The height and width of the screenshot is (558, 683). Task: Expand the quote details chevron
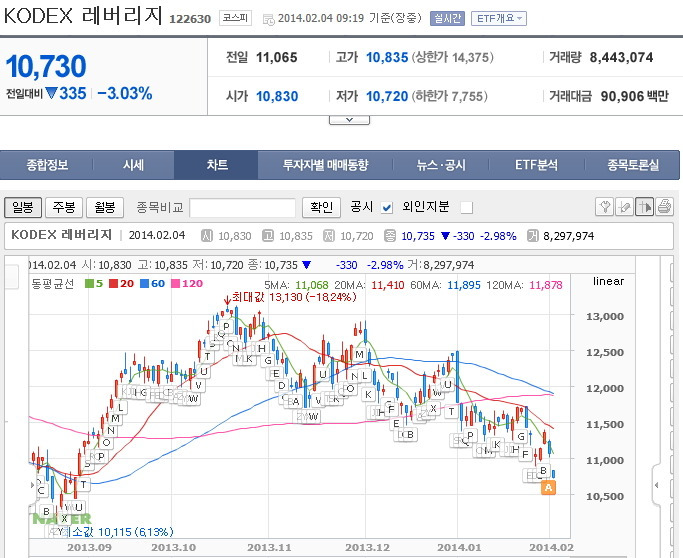349,120
